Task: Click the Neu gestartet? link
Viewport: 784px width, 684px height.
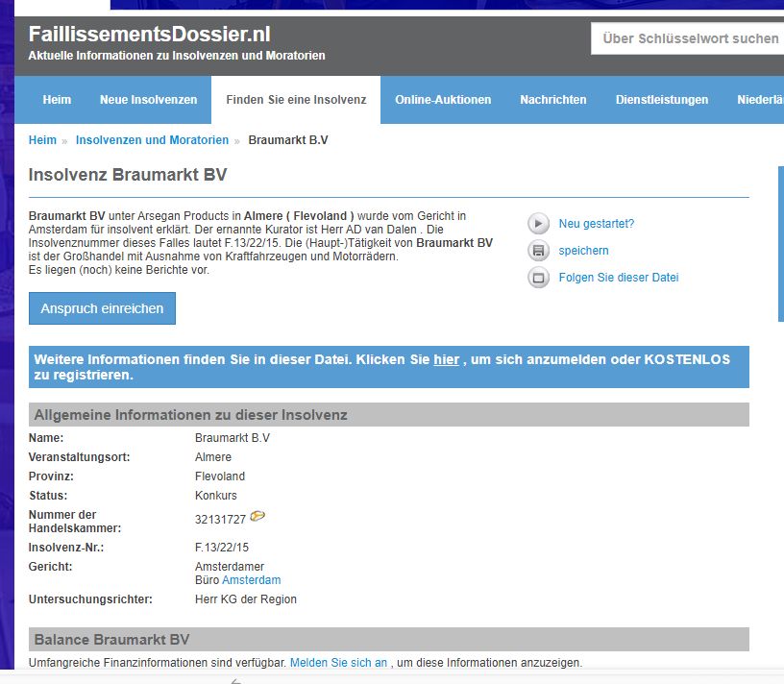Action: point(596,224)
